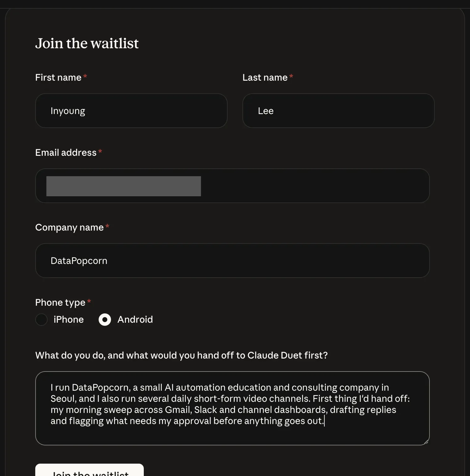The height and width of the screenshot is (476, 470).
Task: Select the Android radio button
Action: point(105,320)
